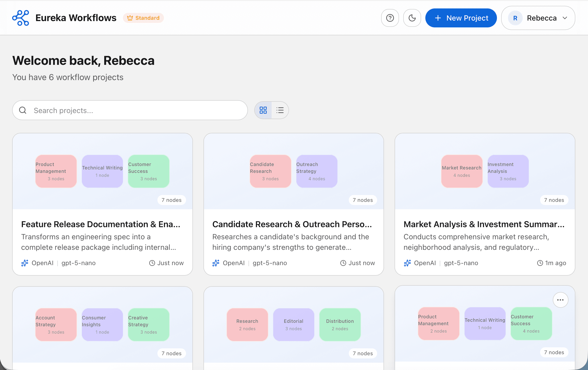Click the search magnifier icon

23,110
